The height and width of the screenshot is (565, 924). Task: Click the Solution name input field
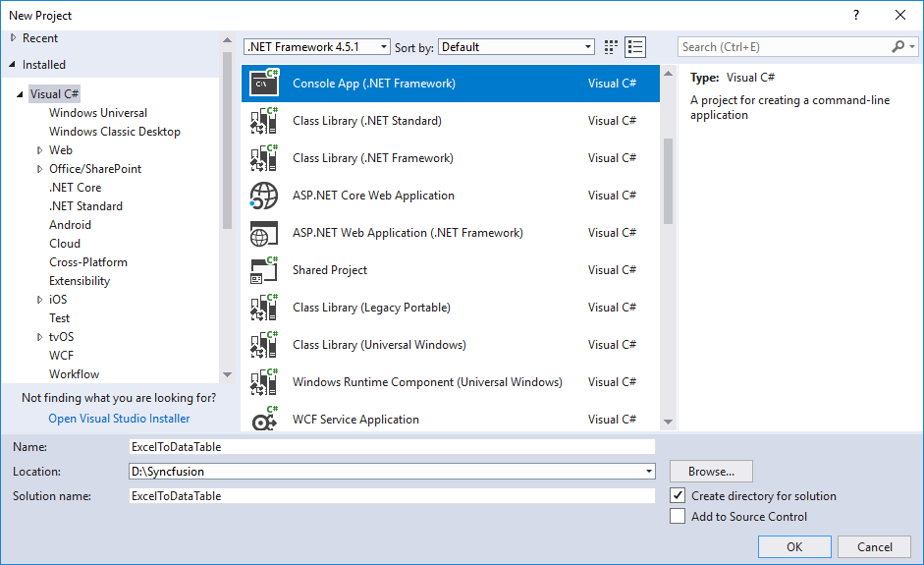392,496
